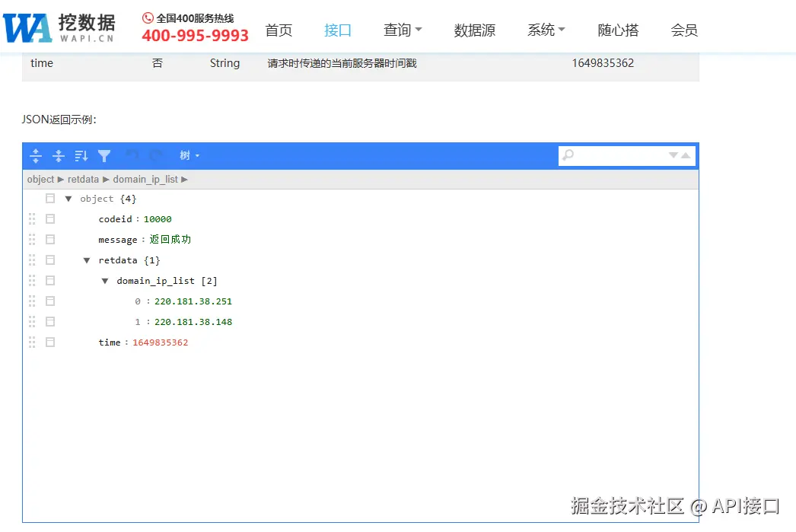Open action menu box of index 0 row
Image resolution: width=796 pixels, height=532 pixels.
(x=50, y=301)
